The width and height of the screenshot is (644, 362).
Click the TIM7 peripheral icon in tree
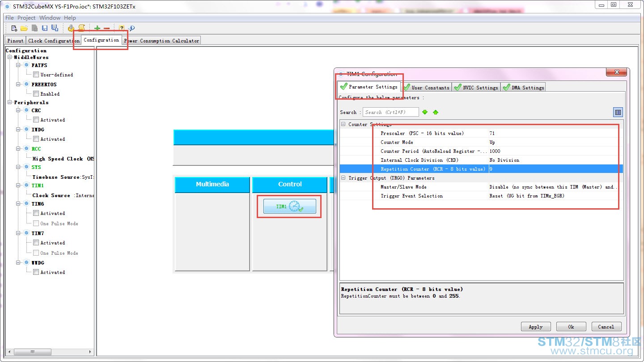26,233
